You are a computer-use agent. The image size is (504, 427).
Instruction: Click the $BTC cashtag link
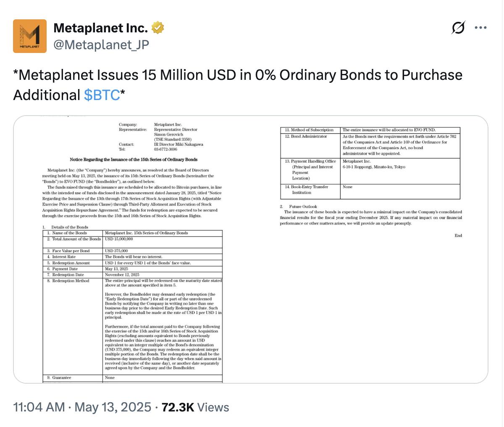(x=102, y=95)
